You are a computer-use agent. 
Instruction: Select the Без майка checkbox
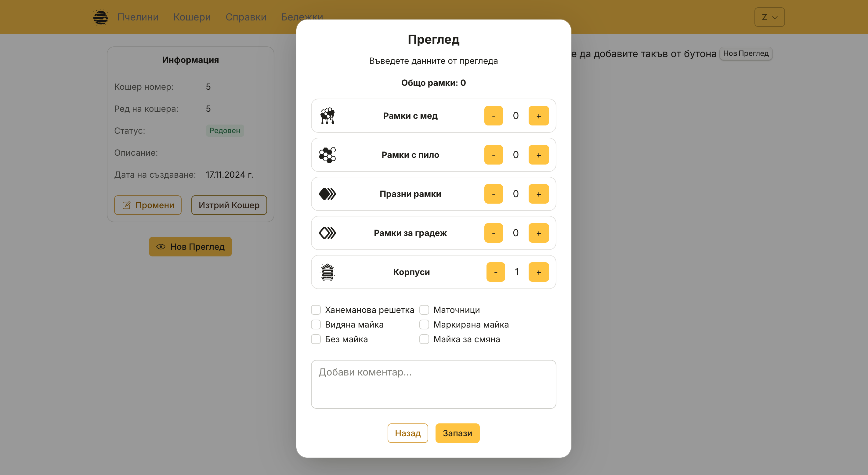[316, 339]
